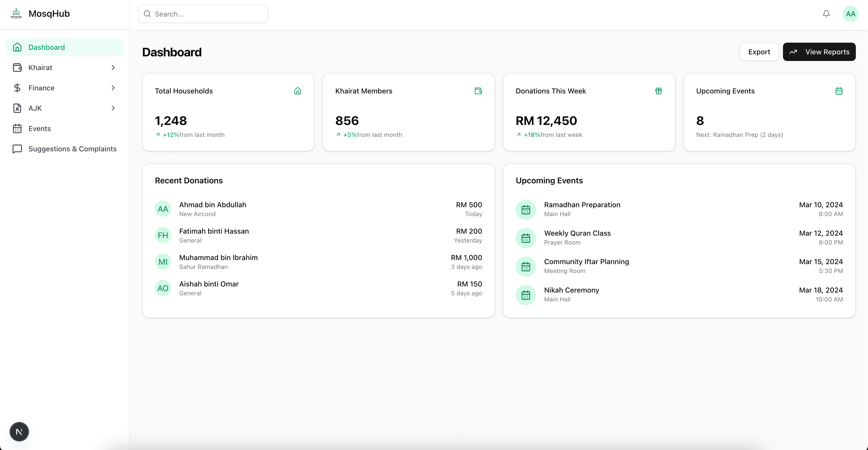The image size is (868, 450).
Task: Expand the Finance sidebar submenu chevron
Action: tap(113, 88)
